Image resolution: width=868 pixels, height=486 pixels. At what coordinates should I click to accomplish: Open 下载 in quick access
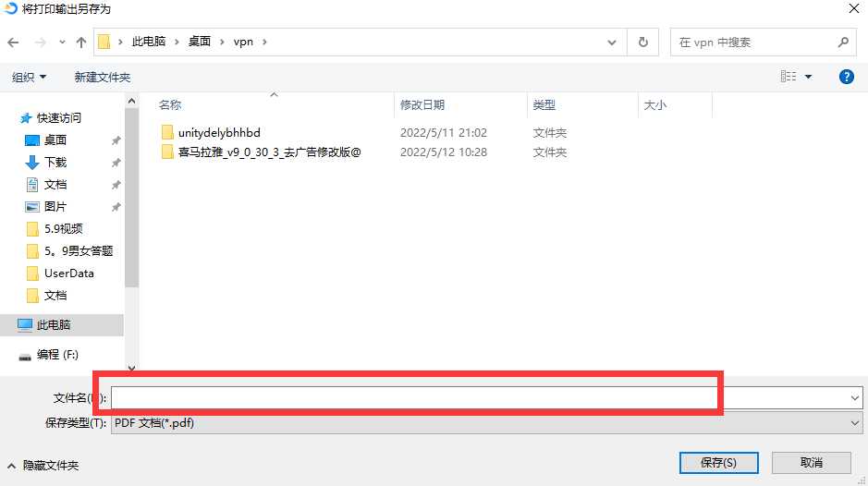click(x=55, y=163)
